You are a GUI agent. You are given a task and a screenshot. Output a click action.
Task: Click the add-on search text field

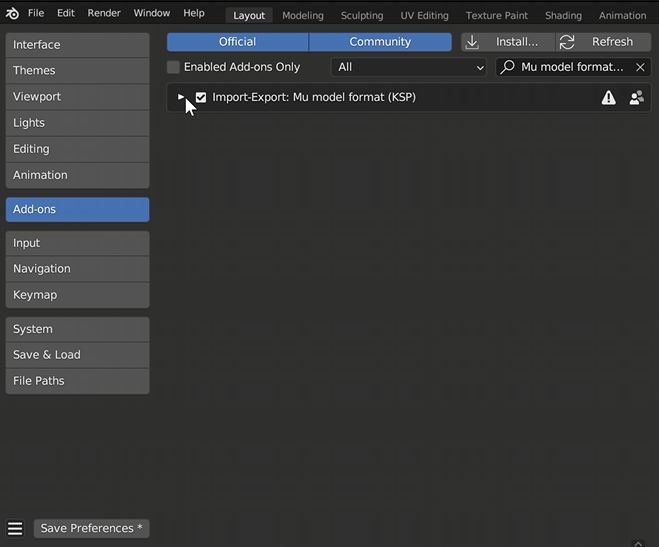(x=572, y=67)
